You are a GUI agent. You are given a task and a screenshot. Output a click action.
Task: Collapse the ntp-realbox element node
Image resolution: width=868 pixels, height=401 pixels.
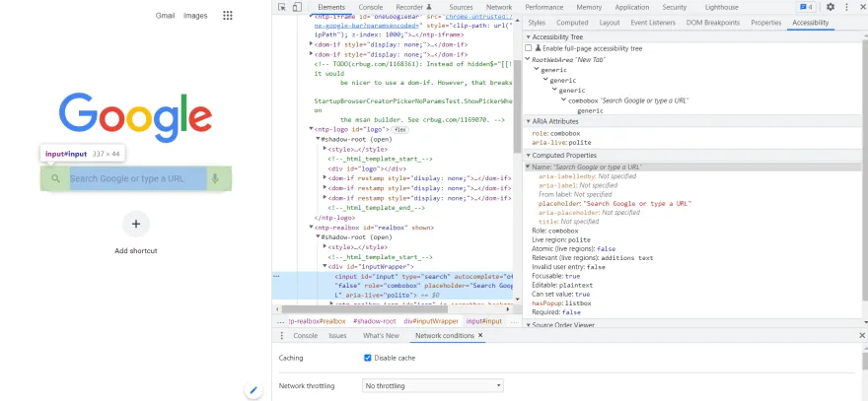[x=311, y=228]
